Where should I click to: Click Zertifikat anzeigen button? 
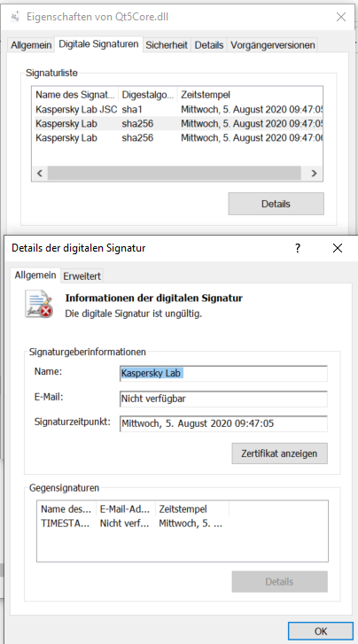tap(279, 454)
